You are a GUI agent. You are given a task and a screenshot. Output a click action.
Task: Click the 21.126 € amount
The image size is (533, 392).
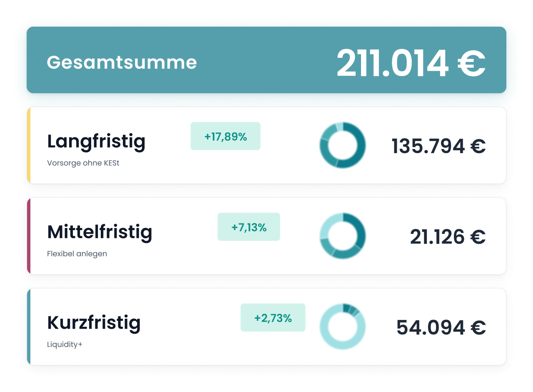coord(448,237)
